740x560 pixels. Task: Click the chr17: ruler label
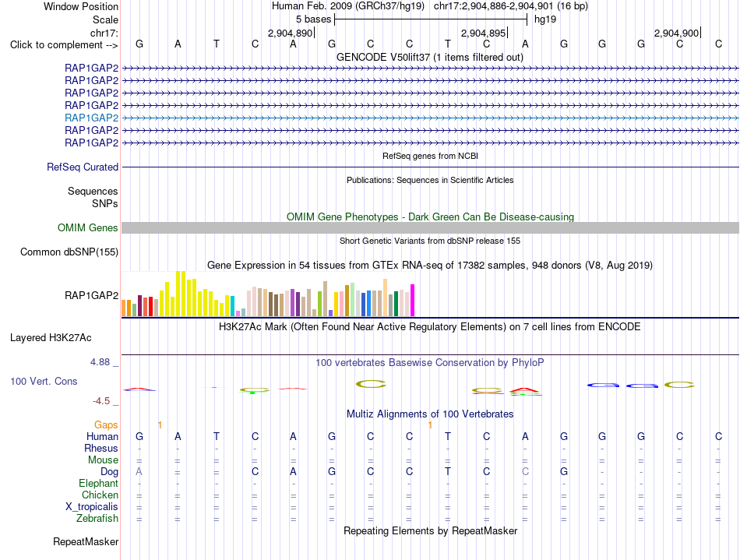pos(104,33)
